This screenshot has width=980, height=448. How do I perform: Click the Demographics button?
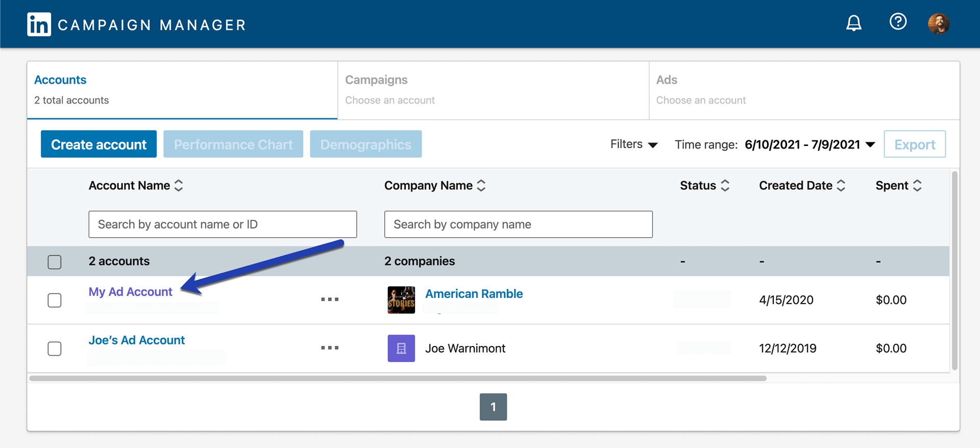point(366,144)
